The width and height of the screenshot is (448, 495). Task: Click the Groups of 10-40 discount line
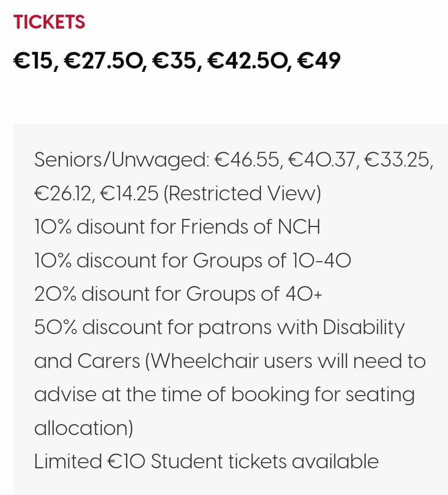[193, 260]
